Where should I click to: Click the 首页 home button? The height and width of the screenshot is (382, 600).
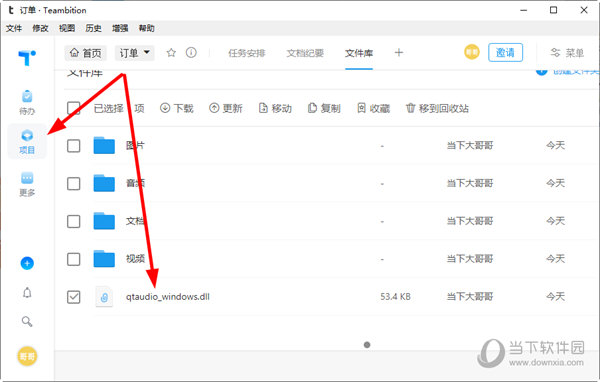click(x=85, y=53)
